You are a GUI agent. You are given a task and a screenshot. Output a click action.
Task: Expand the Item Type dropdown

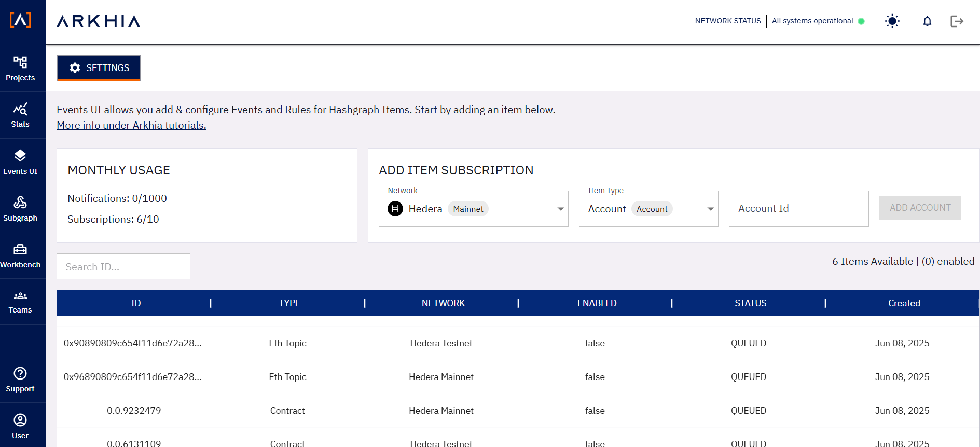tap(648, 209)
